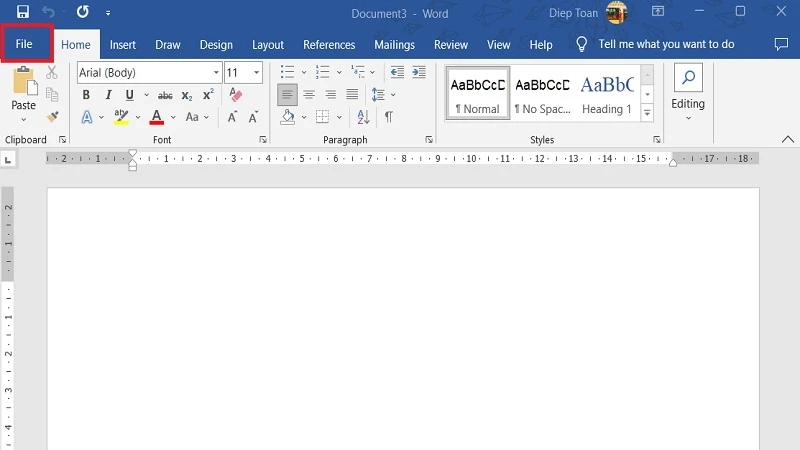Open the Change Case Aa menu
This screenshot has width=800, height=450.
point(197,117)
